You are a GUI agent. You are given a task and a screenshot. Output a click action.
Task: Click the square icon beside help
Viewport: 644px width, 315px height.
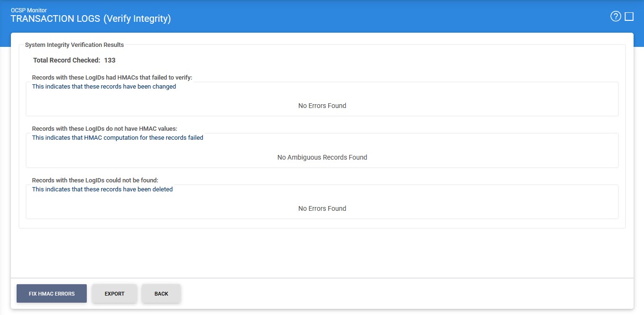click(x=629, y=17)
